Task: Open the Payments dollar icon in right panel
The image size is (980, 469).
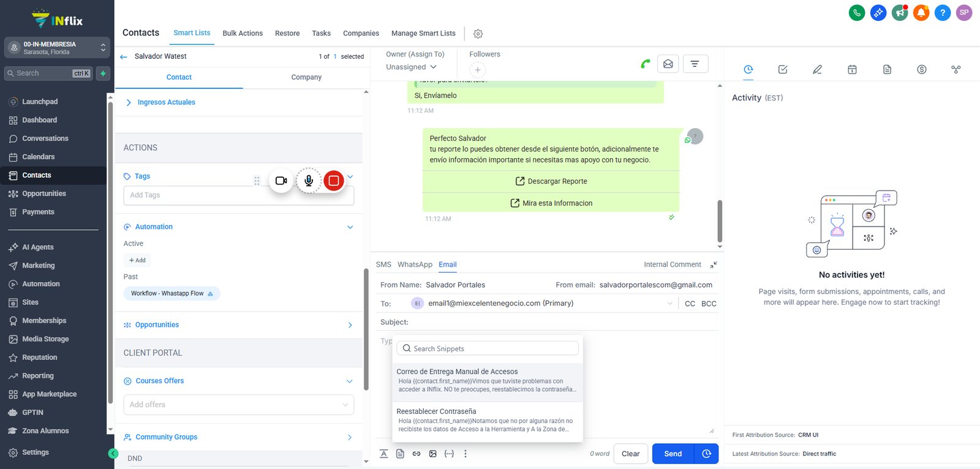Action: pos(922,69)
